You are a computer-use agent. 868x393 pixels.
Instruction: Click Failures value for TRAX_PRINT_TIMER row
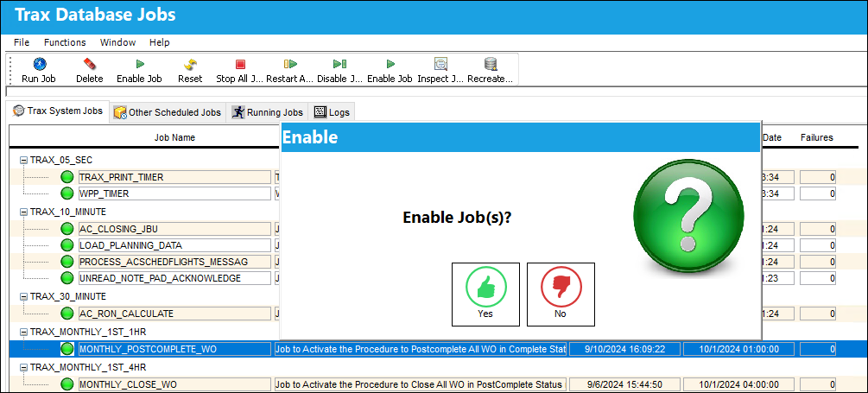click(818, 177)
